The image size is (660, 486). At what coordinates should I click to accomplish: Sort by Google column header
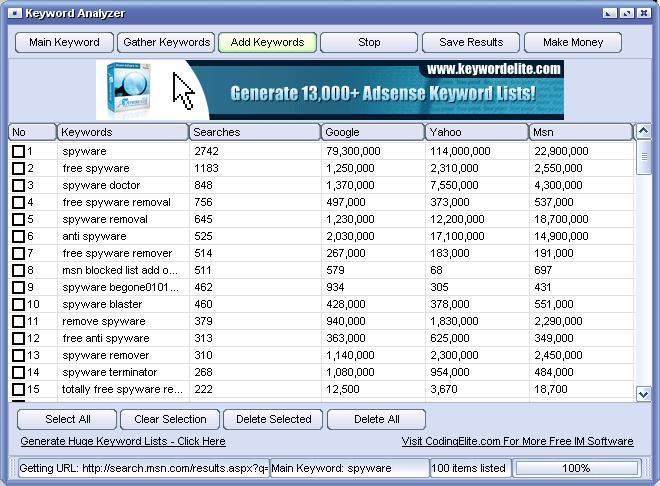[373, 132]
